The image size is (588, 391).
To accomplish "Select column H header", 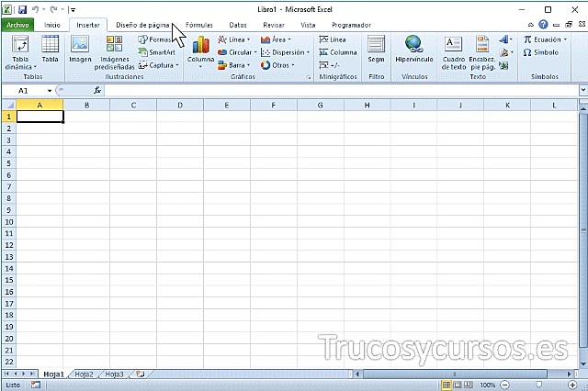I will pyautogui.click(x=367, y=106).
